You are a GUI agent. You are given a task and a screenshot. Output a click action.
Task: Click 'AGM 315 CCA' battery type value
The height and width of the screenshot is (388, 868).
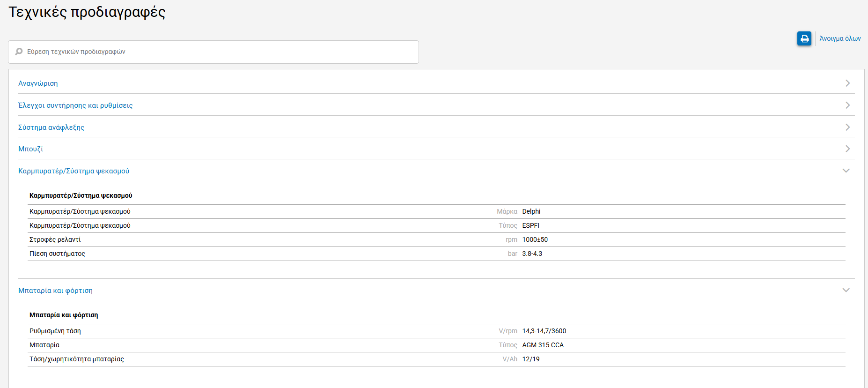click(x=543, y=345)
